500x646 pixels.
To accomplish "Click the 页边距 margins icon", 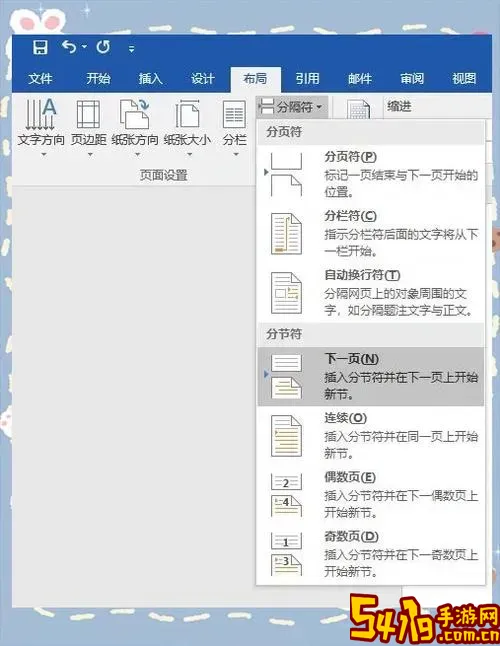I will click(x=88, y=114).
